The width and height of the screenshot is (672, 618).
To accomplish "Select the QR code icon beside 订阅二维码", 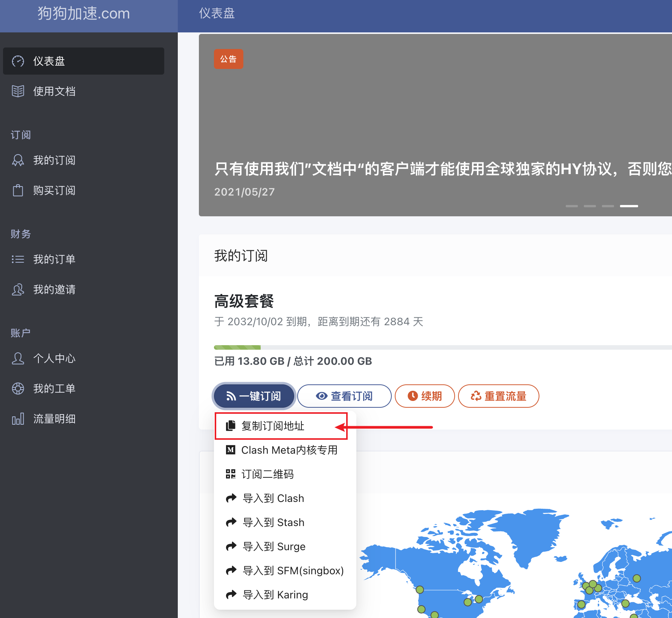I will pos(231,474).
